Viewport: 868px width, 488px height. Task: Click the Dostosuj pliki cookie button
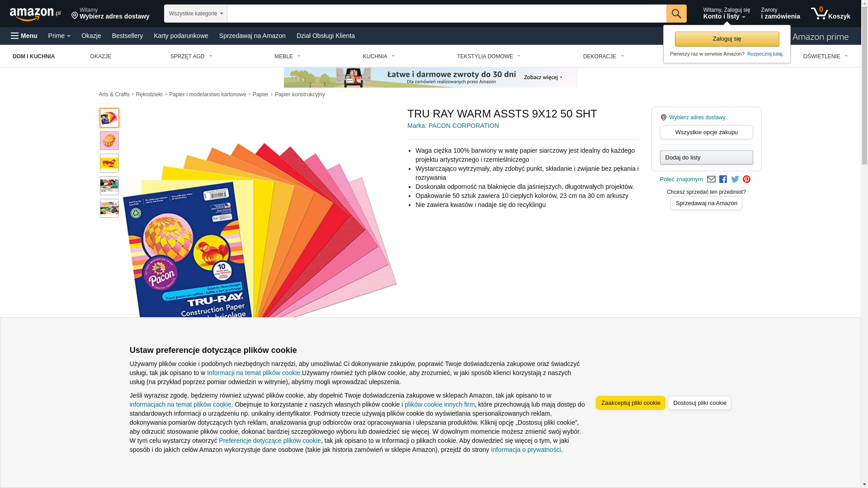tap(699, 403)
